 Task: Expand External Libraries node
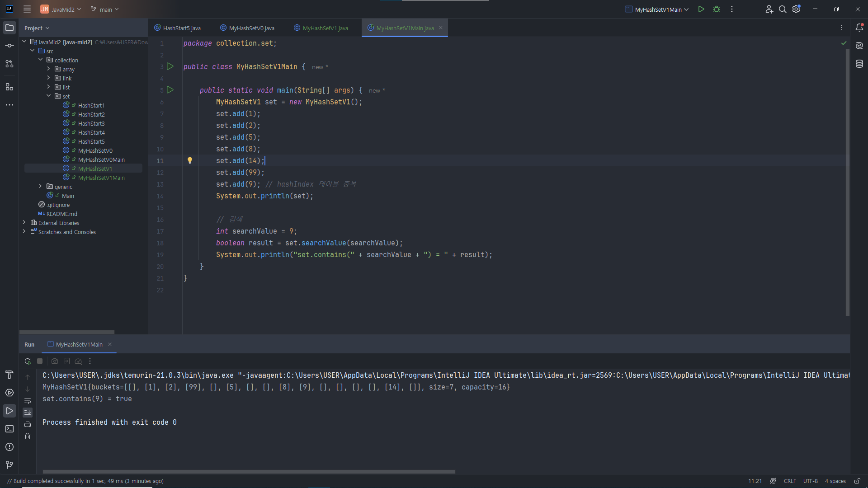24,222
